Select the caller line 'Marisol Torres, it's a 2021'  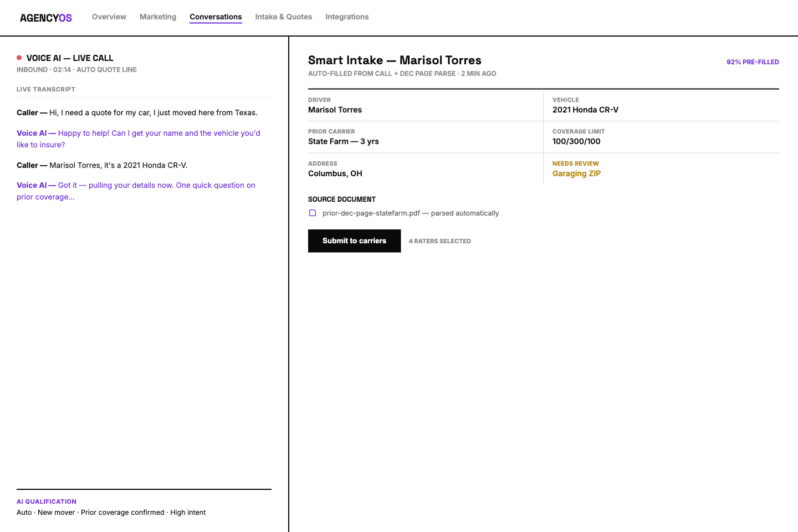click(x=102, y=165)
